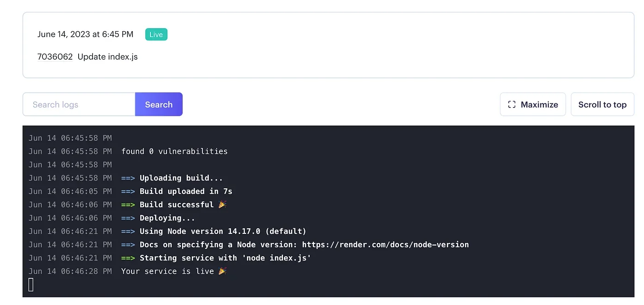Click the green Live status badge
The height and width of the screenshot is (305, 644).
tap(156, 34)
